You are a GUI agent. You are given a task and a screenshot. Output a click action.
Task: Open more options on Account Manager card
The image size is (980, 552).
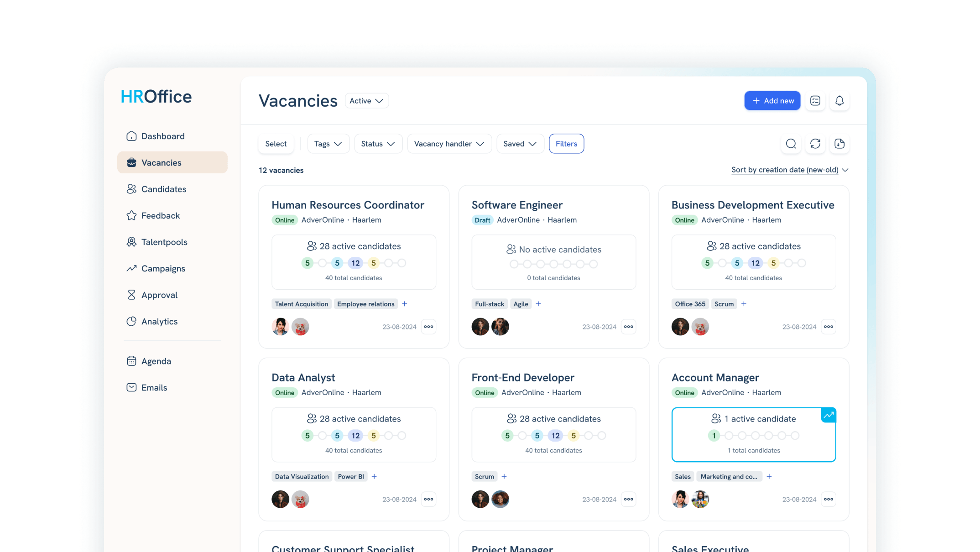pyautogui.click(x=829, y=499)
